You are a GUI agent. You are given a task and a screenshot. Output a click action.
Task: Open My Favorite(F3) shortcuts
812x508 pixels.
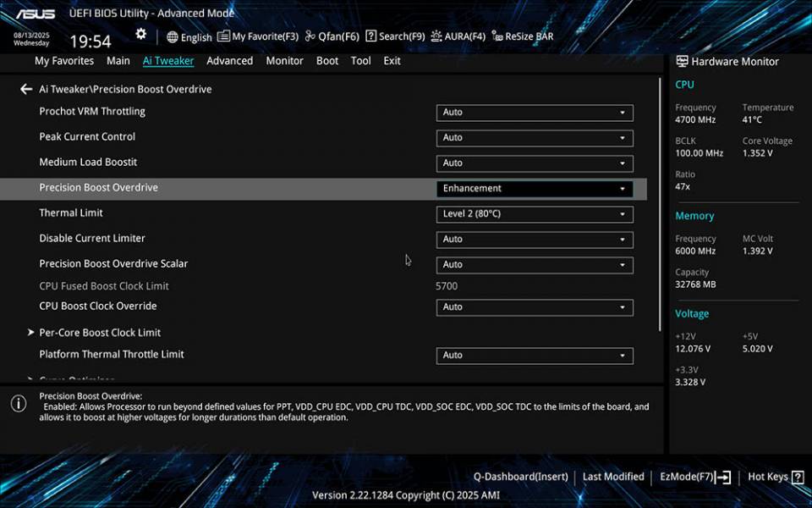(252, 36)
